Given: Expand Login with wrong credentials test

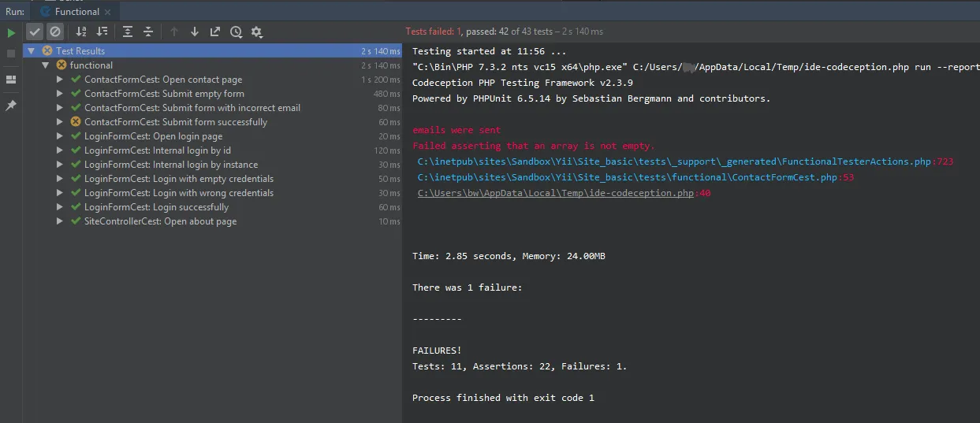Looking at the screenshot, I should (x=60, y=193).
